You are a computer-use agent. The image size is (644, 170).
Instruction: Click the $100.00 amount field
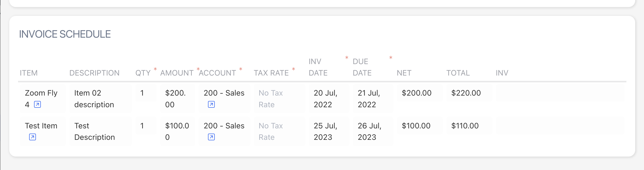[177, 131]
